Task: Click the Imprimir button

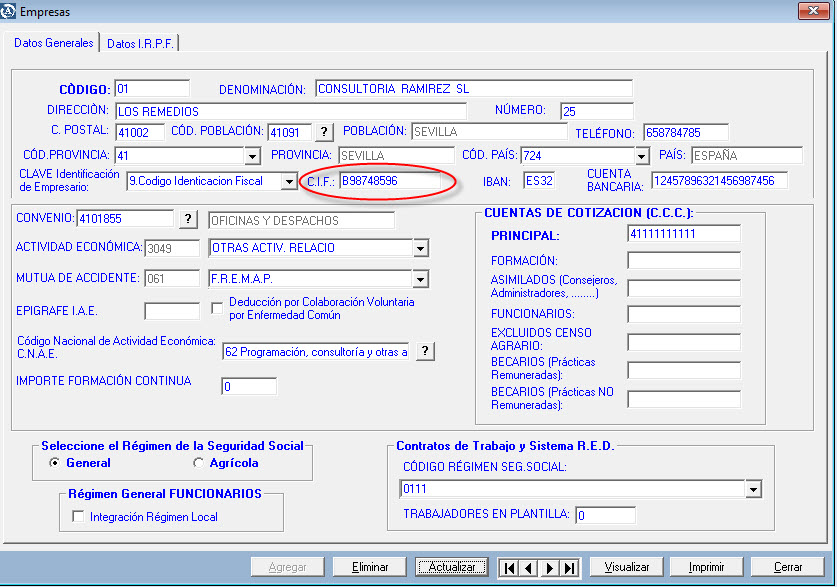Action: point(706,567)
